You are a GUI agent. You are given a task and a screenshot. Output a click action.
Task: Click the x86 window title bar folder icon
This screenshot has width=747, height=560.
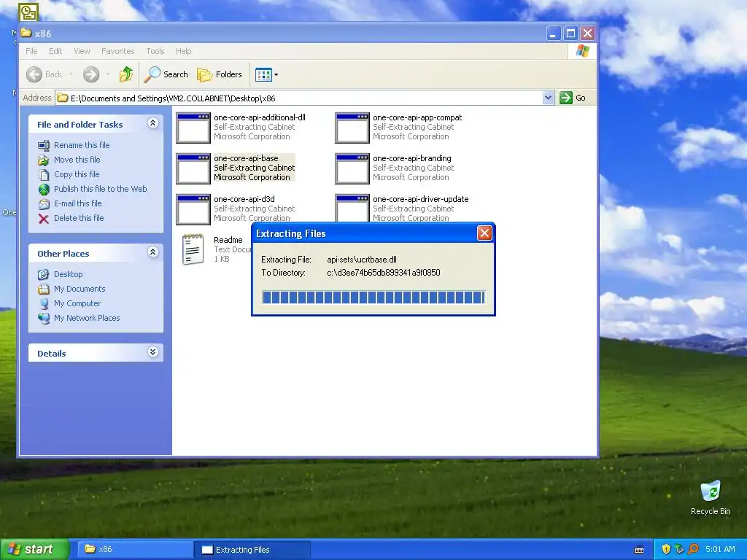[x=26, y=33]
